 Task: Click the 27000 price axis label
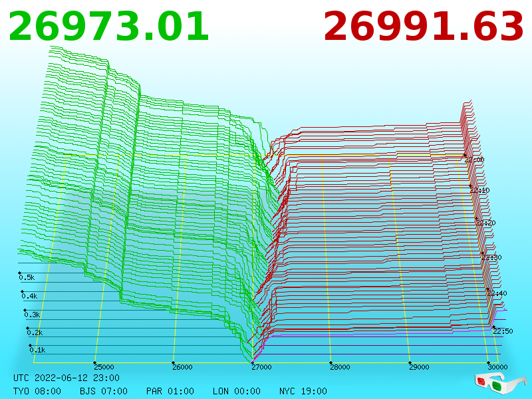point(261,367)
